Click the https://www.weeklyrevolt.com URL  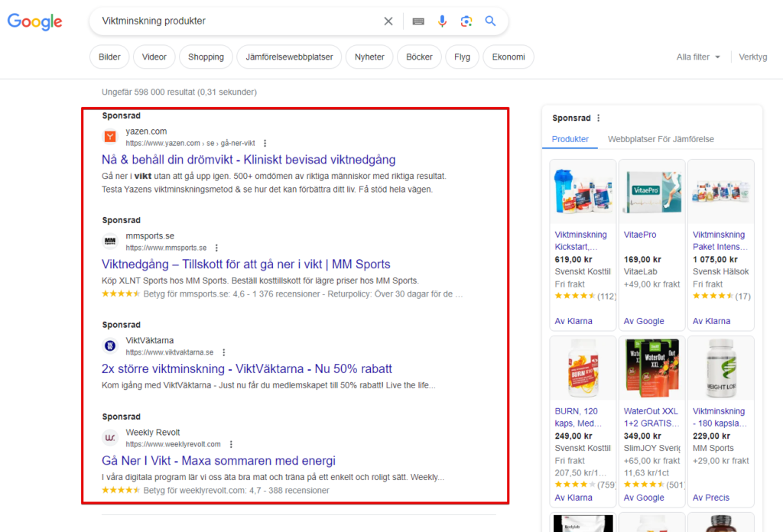pos(173,444)
